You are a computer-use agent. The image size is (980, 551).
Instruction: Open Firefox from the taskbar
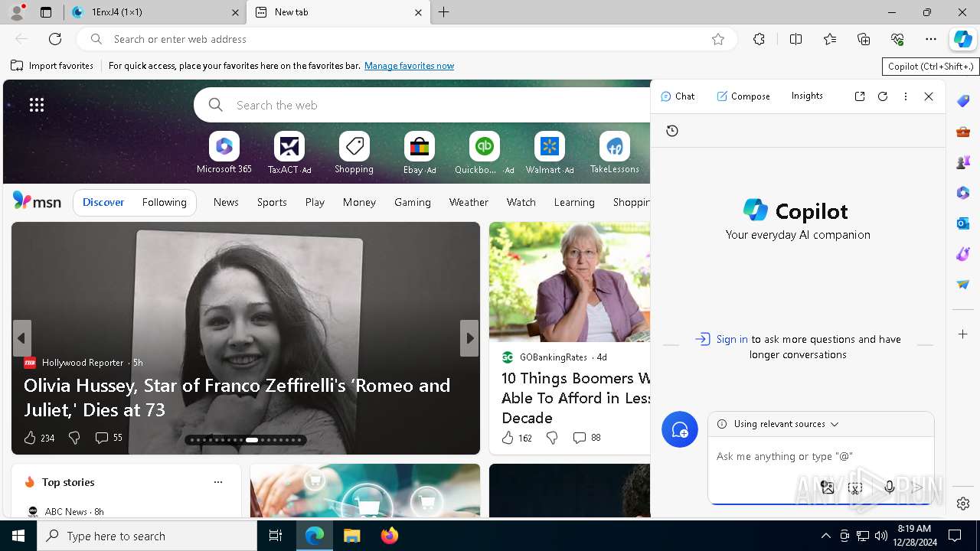point(389,536)
